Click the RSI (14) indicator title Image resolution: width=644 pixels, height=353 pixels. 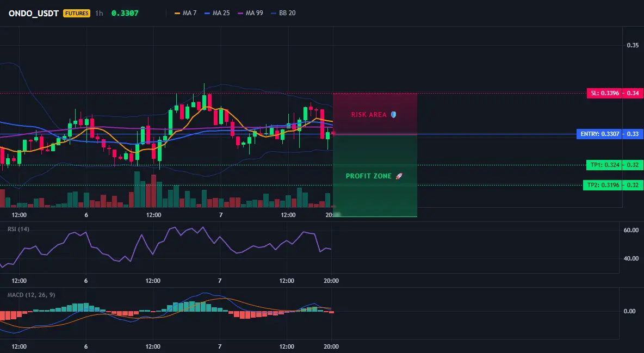[x=18, y=229]
